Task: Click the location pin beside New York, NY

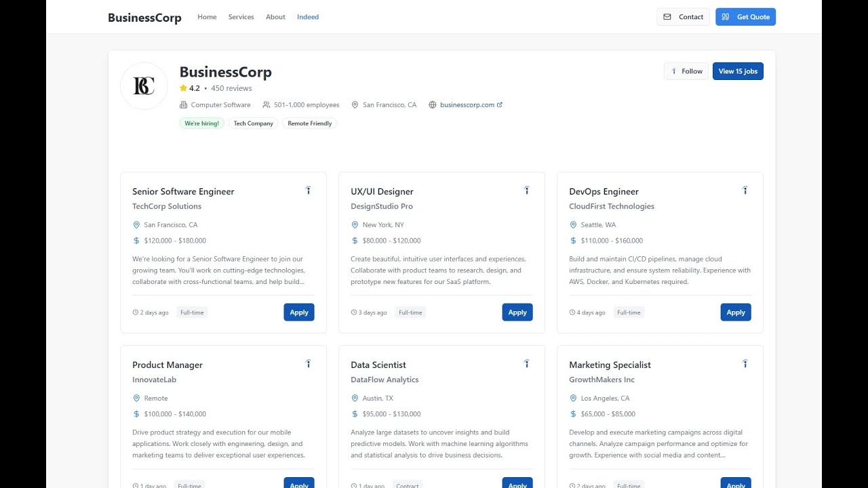Action: point(355,225)
